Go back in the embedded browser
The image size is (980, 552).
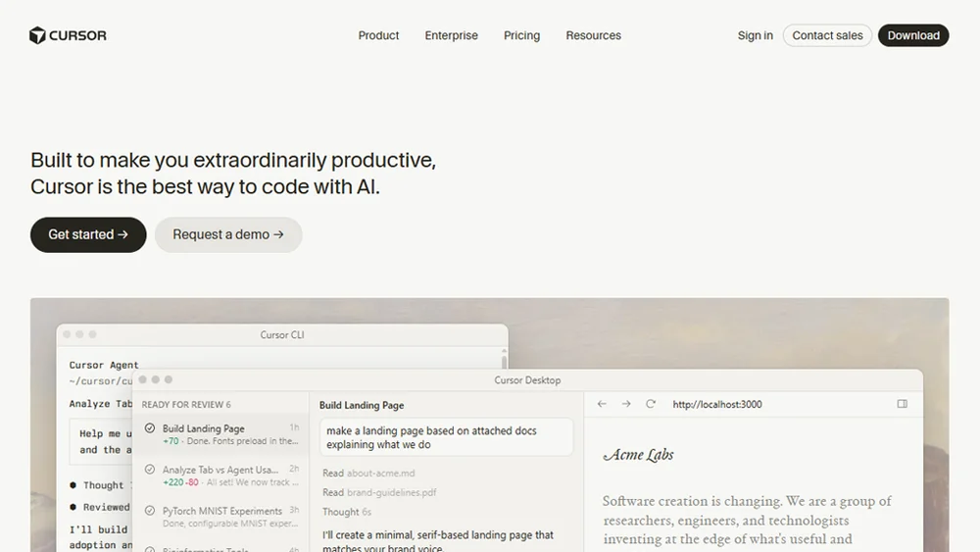pos(602,404)
